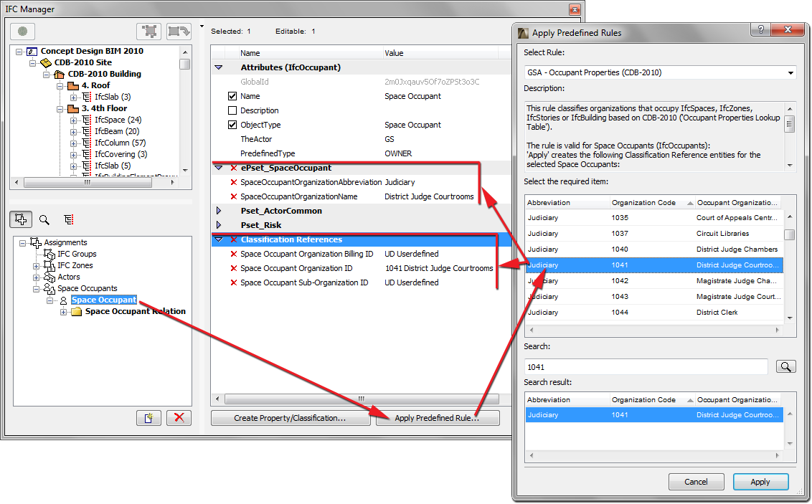The width and height of the screenshot is (812, 504).
Task: Click the red X delete assignment button
Action: [179, 417]
